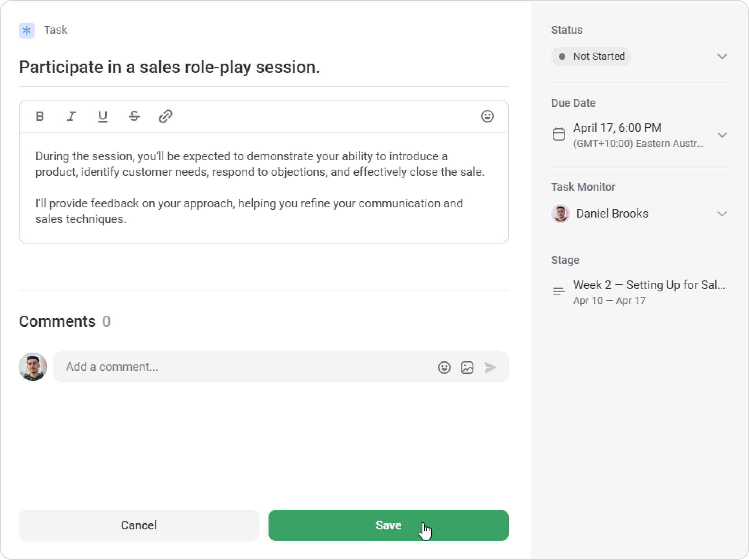749x560 pixels.
Task: Expand the Status dropdown chevron
Action: [722, 57]
